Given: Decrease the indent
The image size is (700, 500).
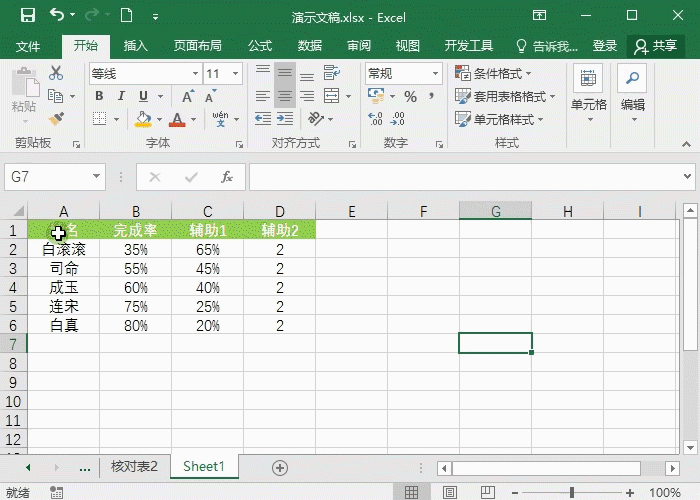Looking at the screenshot, I should pyautogui.click(x=263, y=119).
